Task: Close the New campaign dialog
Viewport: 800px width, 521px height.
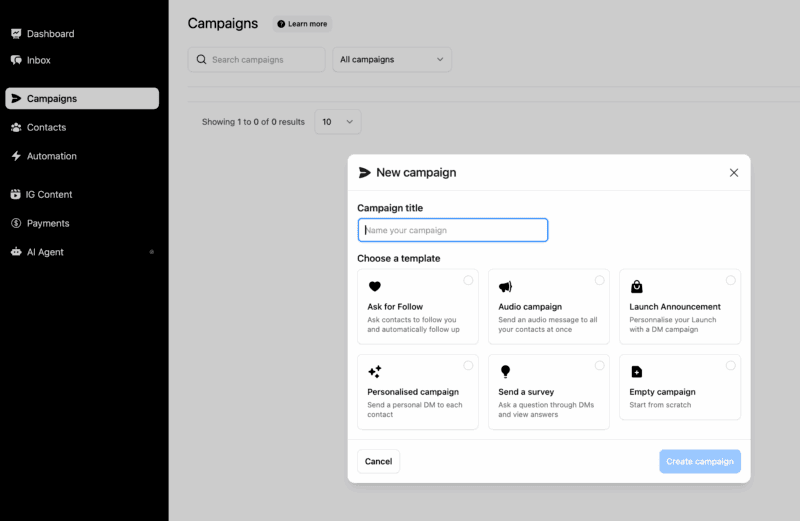Action: pyautogui.click(x=734, y=172)
